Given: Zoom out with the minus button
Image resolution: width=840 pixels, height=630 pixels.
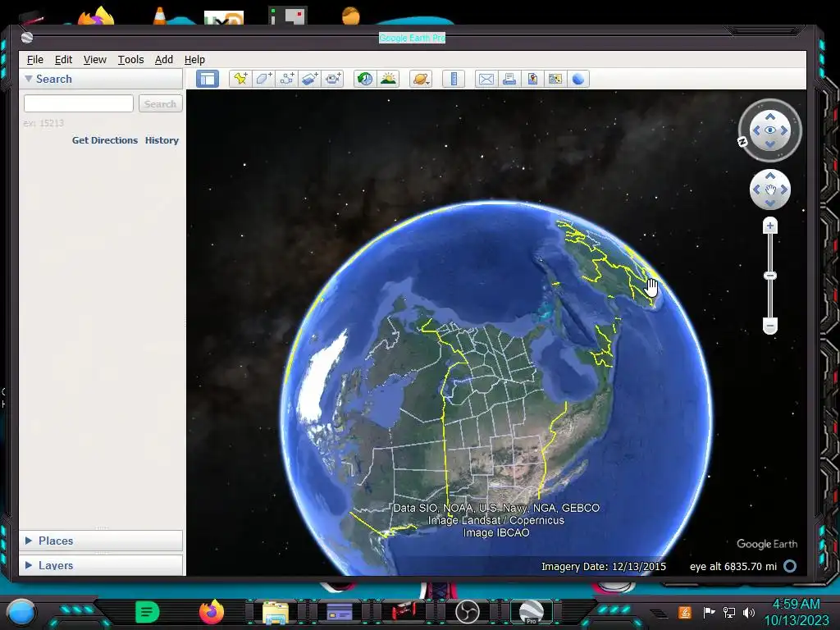Looking at the screenshot, I should pos(769,325).
